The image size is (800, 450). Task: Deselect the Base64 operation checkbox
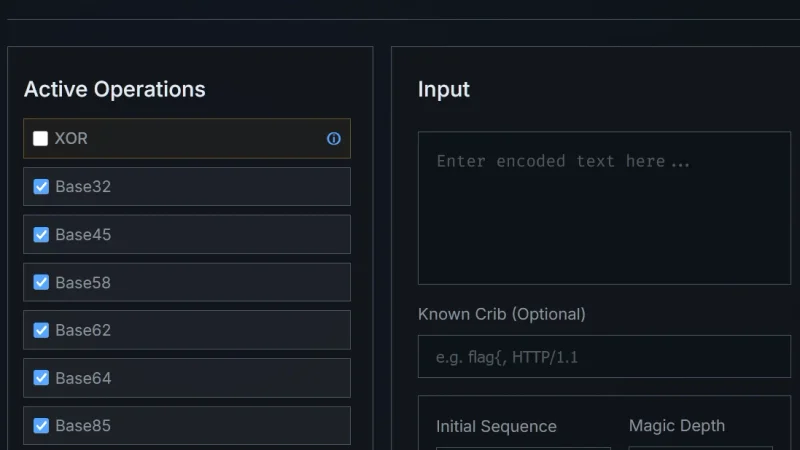[x=41, y=378]
